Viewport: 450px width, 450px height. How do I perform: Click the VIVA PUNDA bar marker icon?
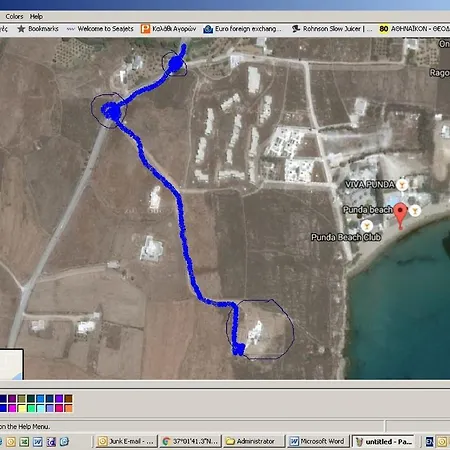click(x=402, y=184)
